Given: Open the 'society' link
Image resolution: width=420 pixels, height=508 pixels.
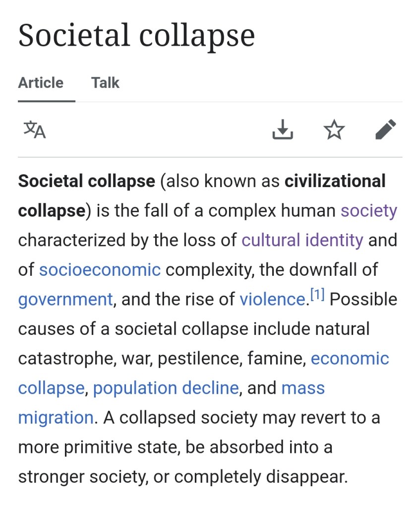Looking at the screenshot, I should click(x=368, y=211).
